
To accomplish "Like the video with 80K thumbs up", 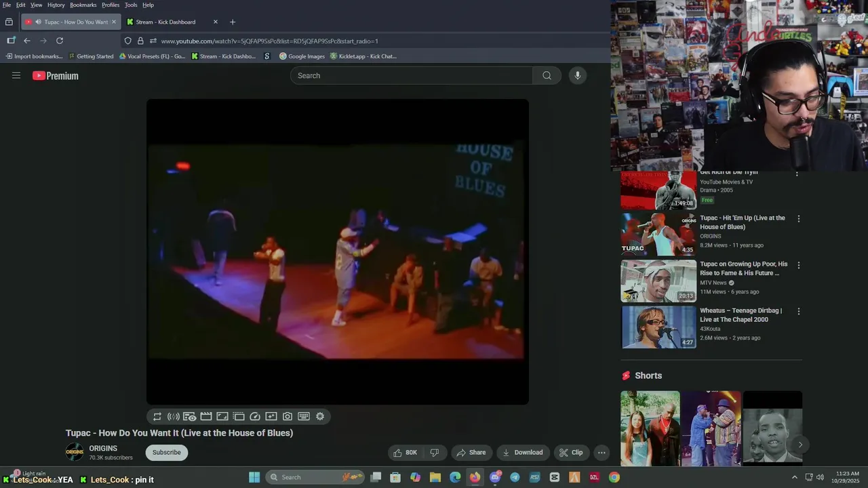I will coord(406,453).
